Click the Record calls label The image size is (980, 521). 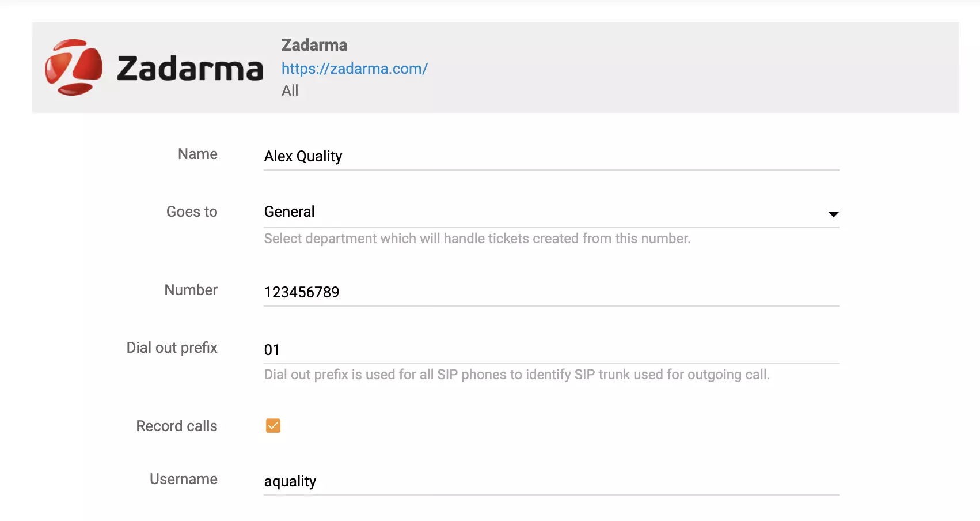coord(176,426)
